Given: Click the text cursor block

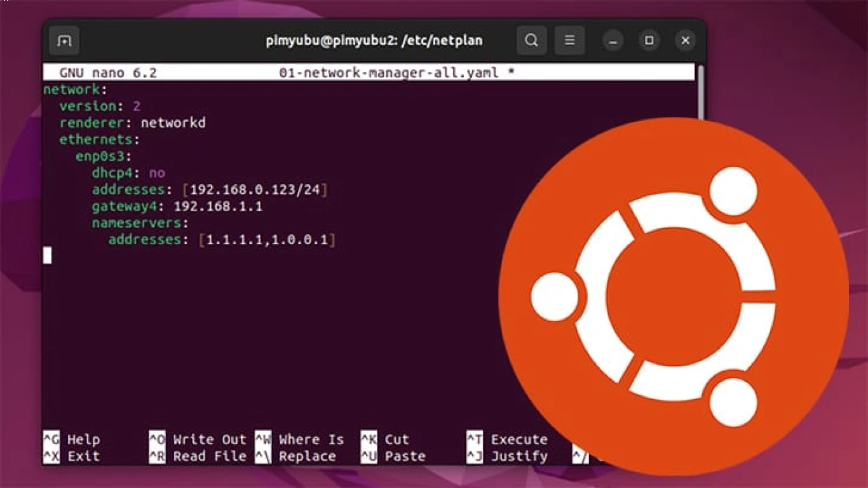Looking at the screenshot, I should pos(47,255).
